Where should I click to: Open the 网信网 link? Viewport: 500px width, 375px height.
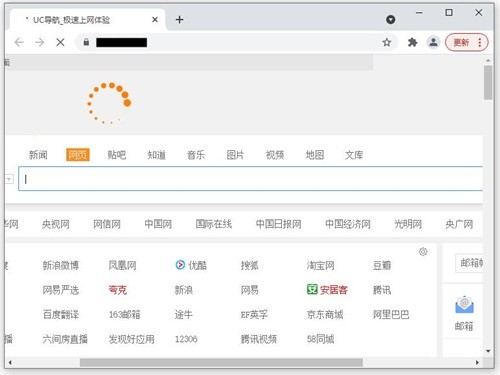coord(107,224)
